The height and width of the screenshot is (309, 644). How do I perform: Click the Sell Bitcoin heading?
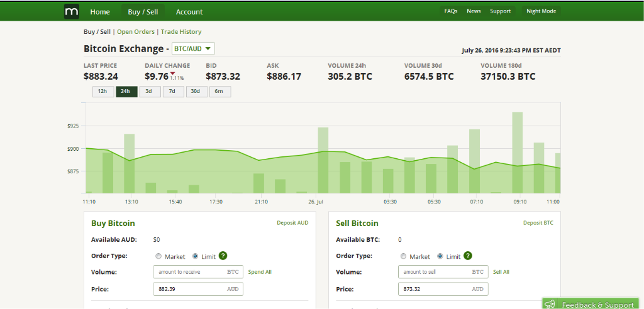point(357,223)
